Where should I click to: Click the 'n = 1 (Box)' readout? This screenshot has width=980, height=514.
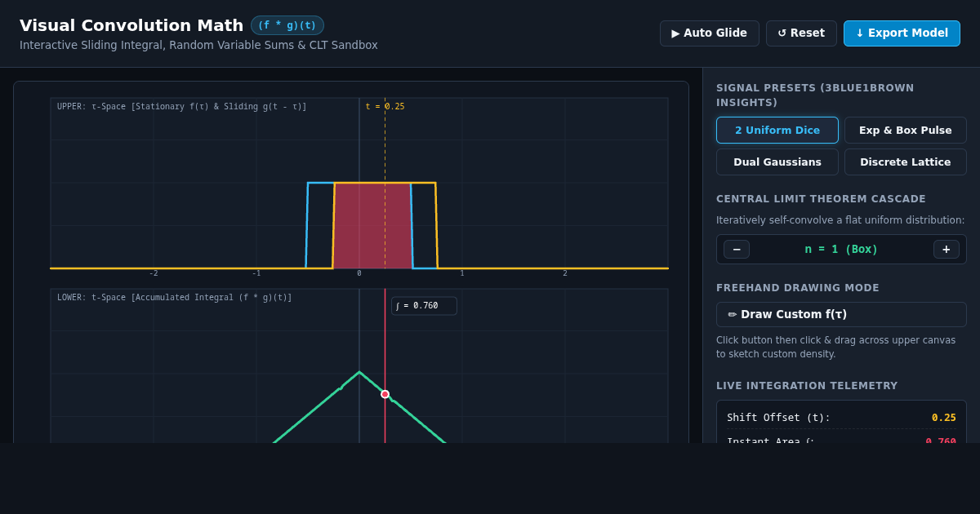[841, 249]
